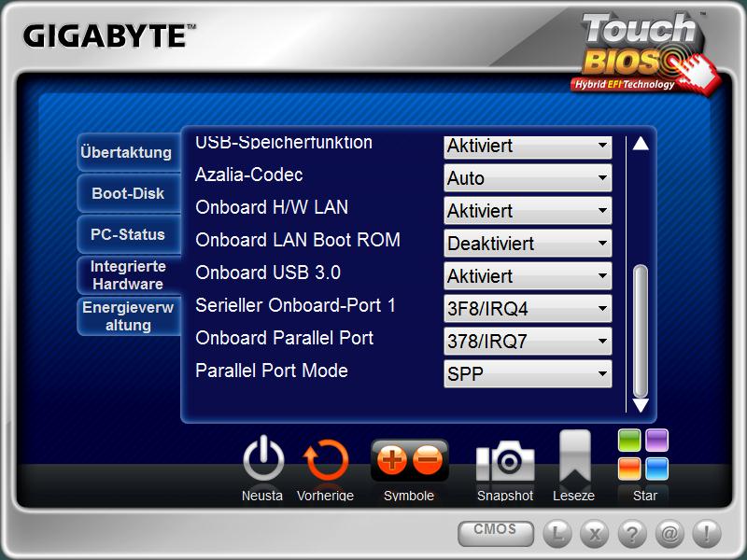This screenshot has width=747, height=560.
Task: Click the Touch BIOS logo
Action: (x=644, y=53)
